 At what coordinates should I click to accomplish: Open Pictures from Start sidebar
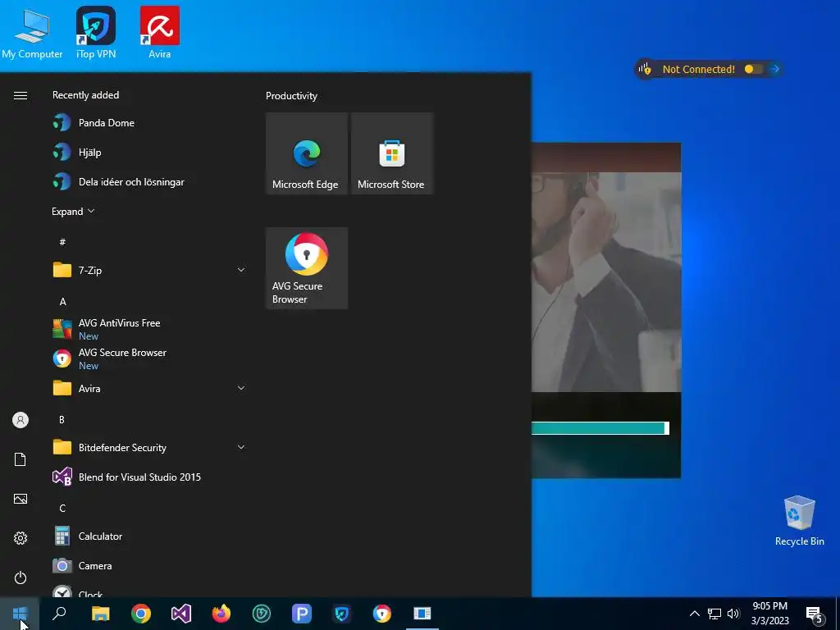point(21,499)
